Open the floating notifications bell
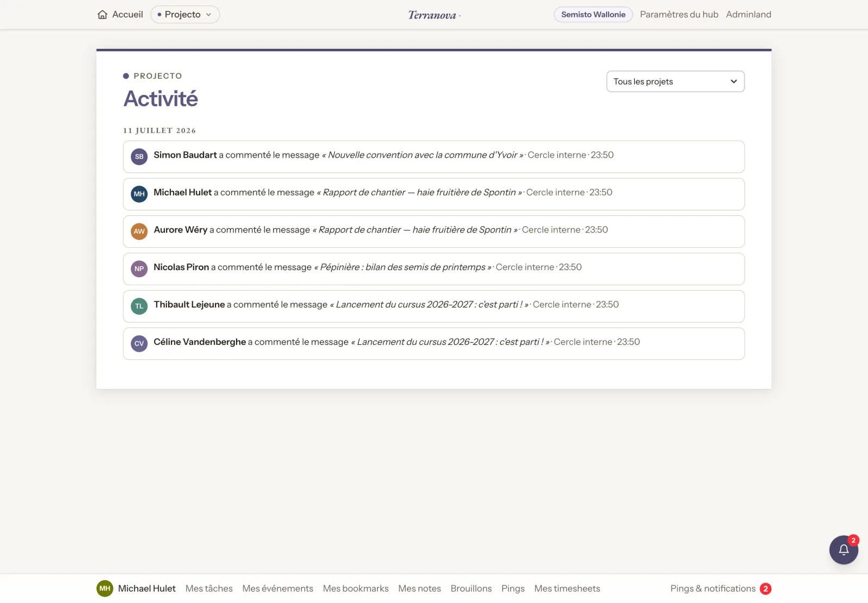The height and width of the screenshot is (603, 868). 844,550
